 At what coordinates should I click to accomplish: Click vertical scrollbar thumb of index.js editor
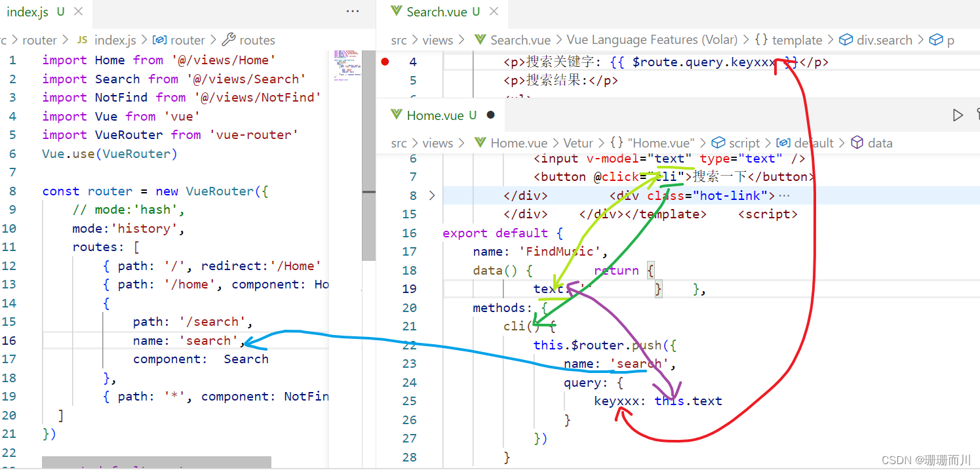[369, 156]
